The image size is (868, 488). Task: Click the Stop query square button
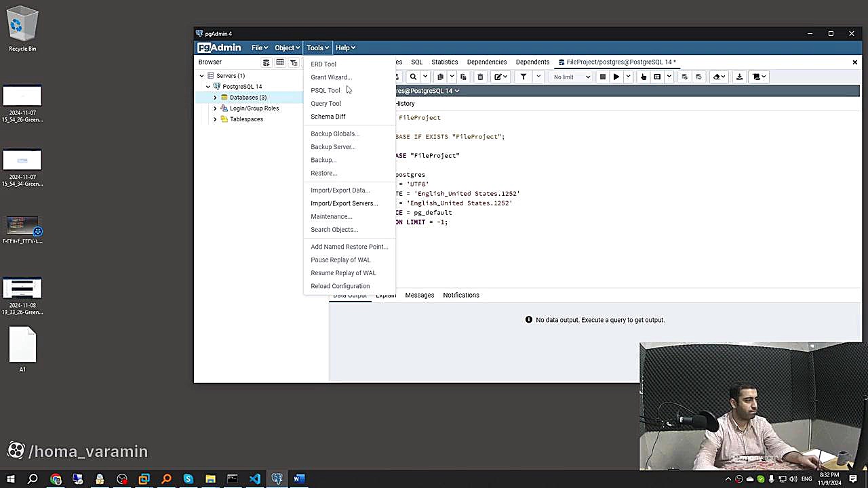click(x=602, y=77)
